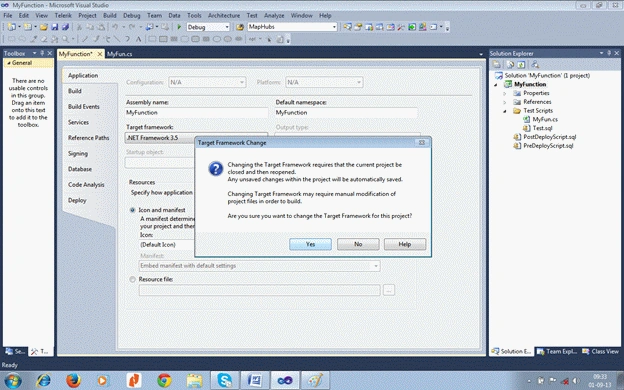Select the Solution 'MyFunction' root node
The image size is (624, 390).
[x=547, y=76]
